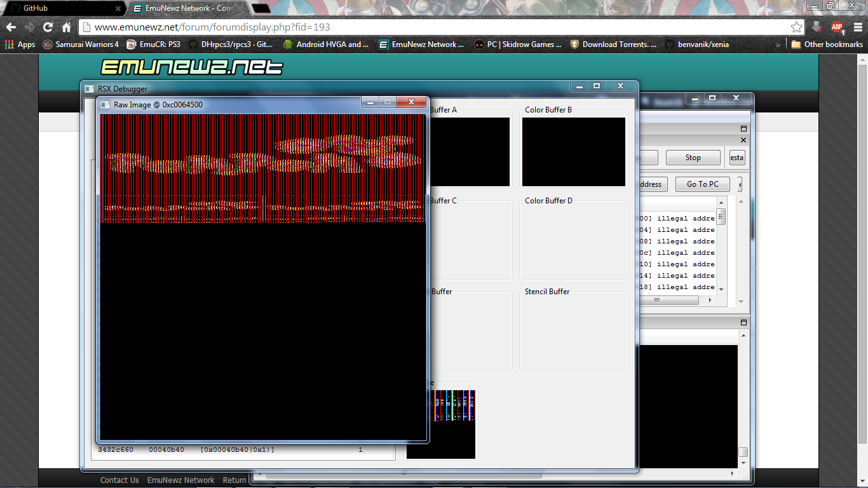Open the DHrpcs3/rpcs3 GitHub bookmark

coord(230,44)
